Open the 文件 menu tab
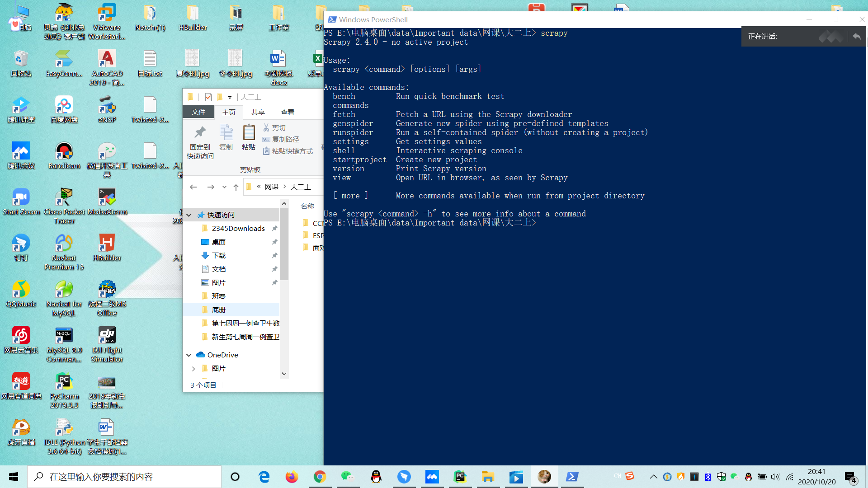Screen dimensions: 868x488 pos(198,112)
